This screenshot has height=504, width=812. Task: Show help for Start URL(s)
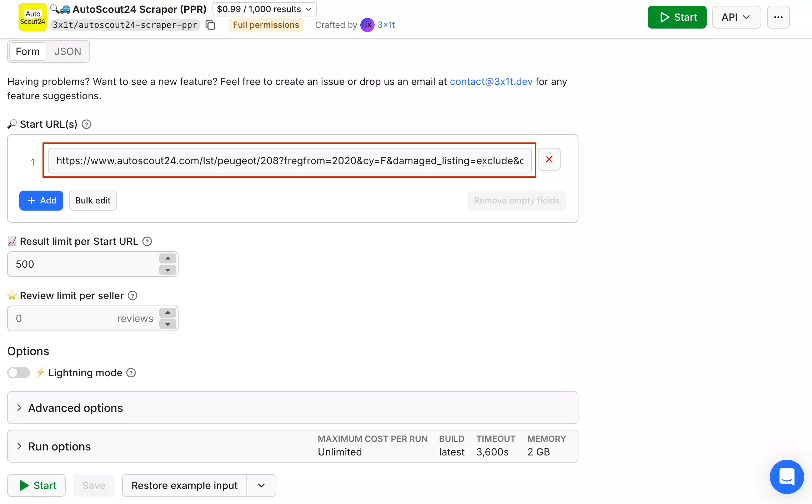pos(86,124)
